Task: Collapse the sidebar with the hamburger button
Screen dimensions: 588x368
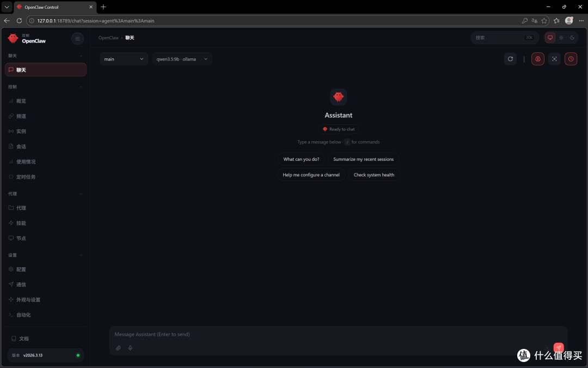Action: [78, 39]
